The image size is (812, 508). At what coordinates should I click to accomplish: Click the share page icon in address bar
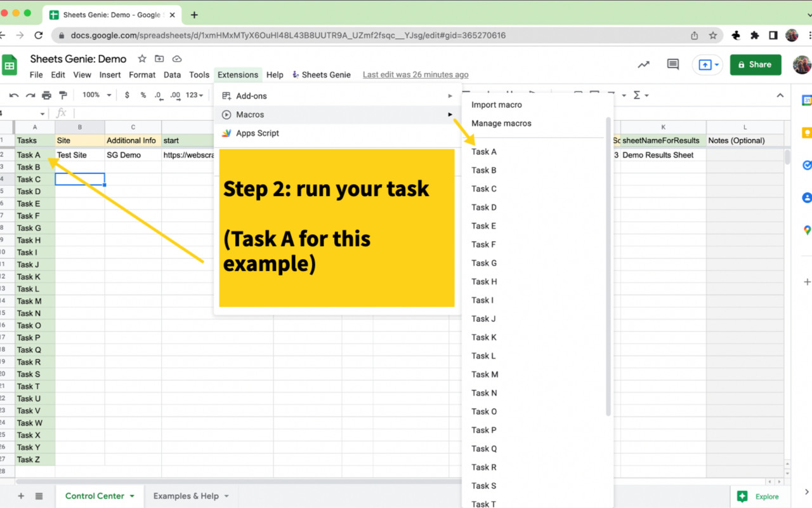695,36
